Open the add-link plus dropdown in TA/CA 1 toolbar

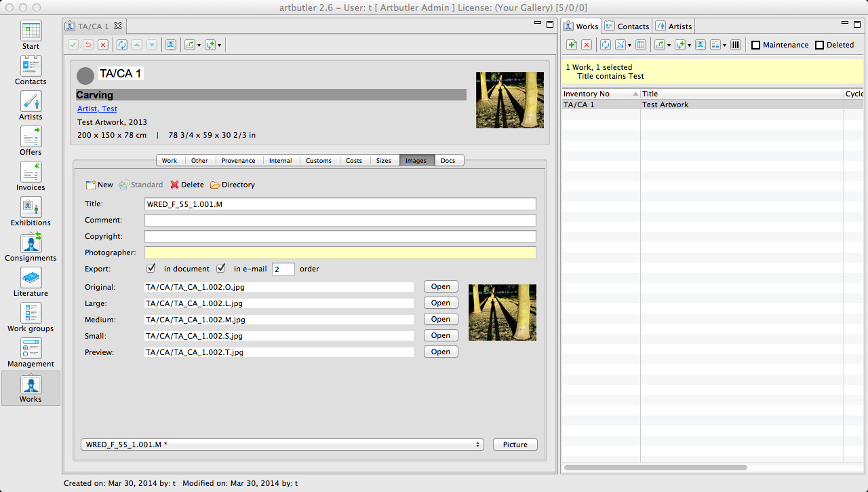pos(219,45)
